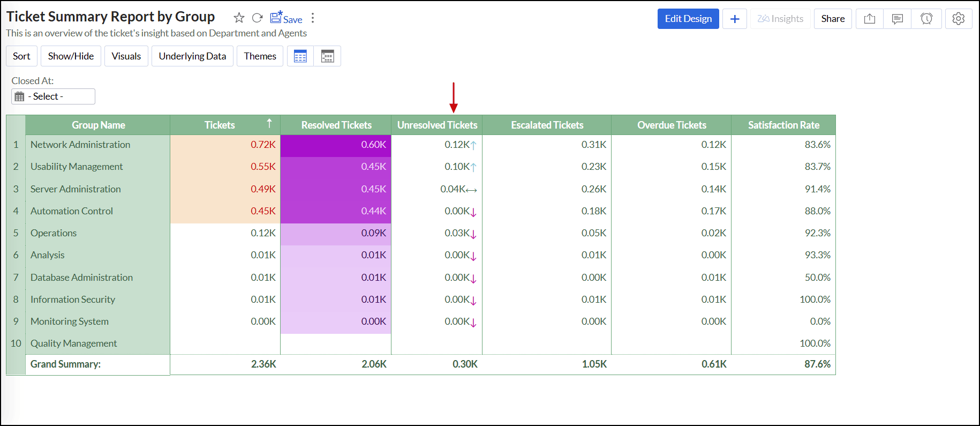The width and height of the screenshot is (980, 426).
Task: Open the three-dot more options menu
Action: (x=313, y=18)
